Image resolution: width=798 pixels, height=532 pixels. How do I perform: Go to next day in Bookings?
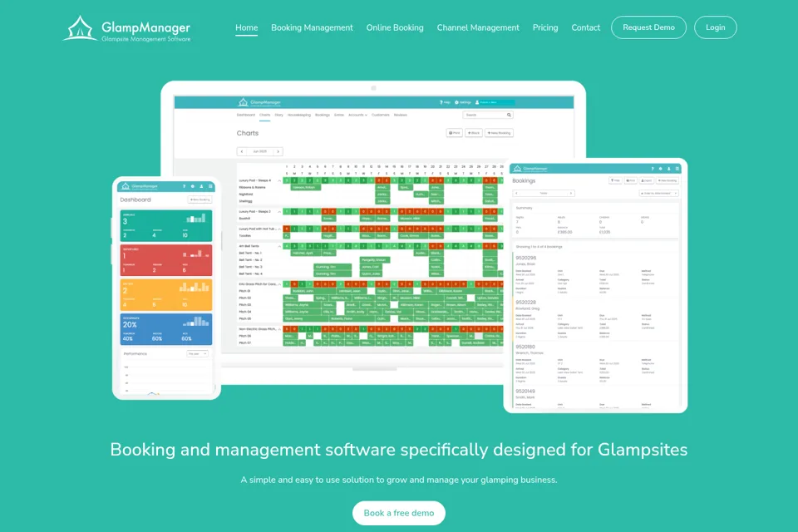(x=571, y=194)
